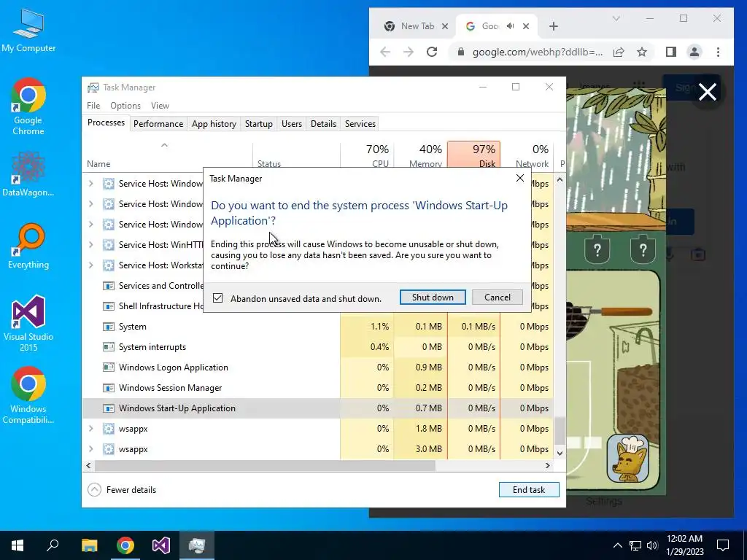The width and height of the screenshot is (747, 560).
Task: Click vertical scrollbar down arrow in process list
Action: (x=560, y=454)
